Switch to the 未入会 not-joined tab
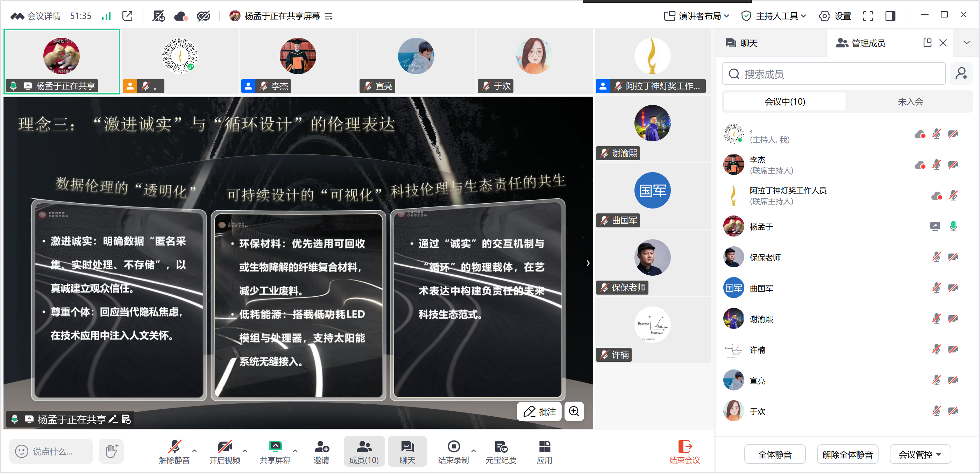Screen dimensions: 980x473 [x=910, y=101]
